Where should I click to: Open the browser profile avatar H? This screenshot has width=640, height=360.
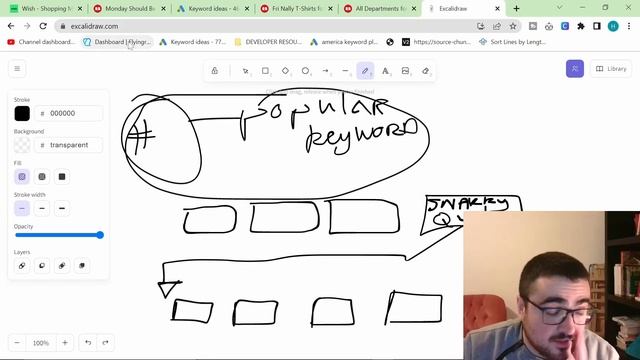pos(613,26)
